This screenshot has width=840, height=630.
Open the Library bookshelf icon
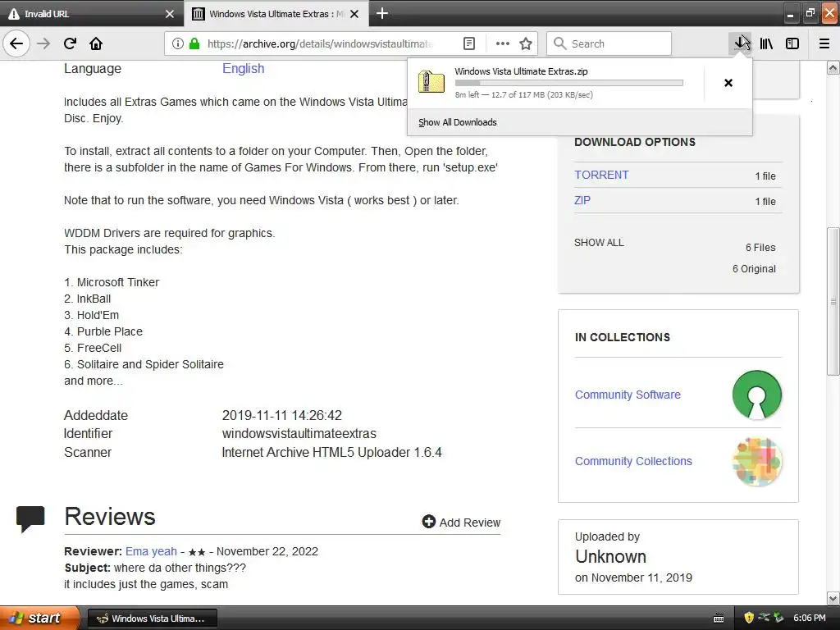tap(766, 43)
